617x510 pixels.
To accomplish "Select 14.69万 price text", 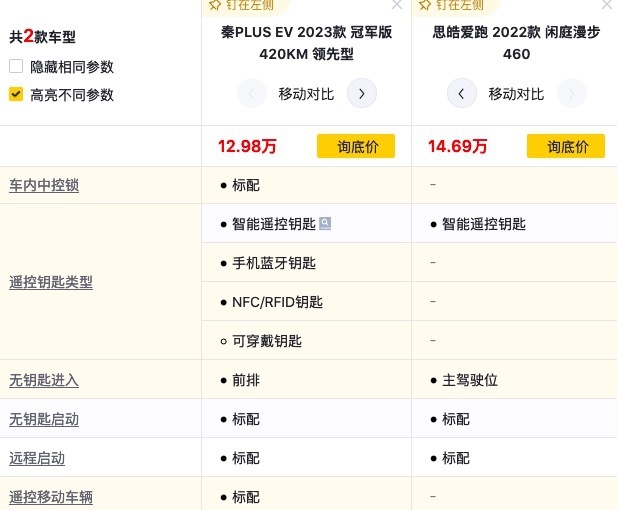I will click(x=457, y=146).
